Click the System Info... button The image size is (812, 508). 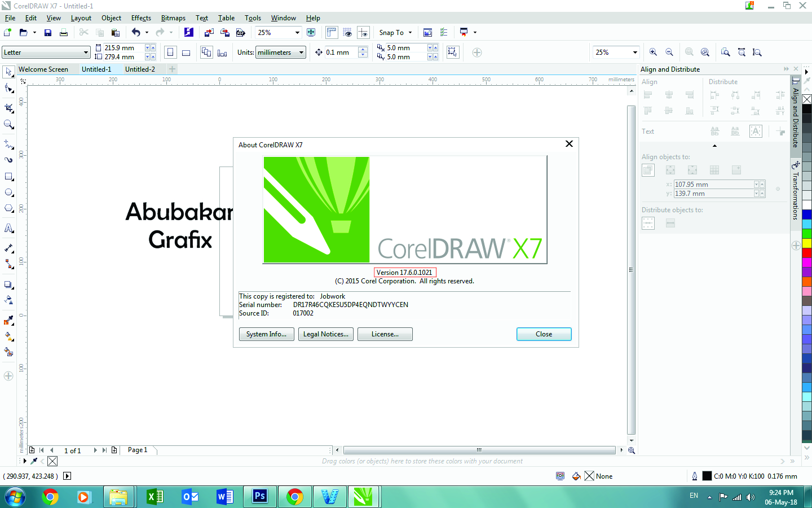tap(266, 334)
